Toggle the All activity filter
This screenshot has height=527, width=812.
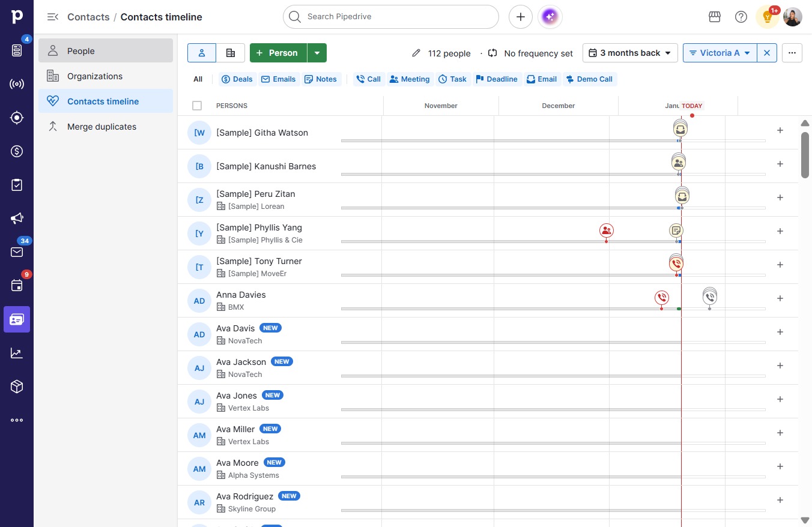click(x=198, y=79)
